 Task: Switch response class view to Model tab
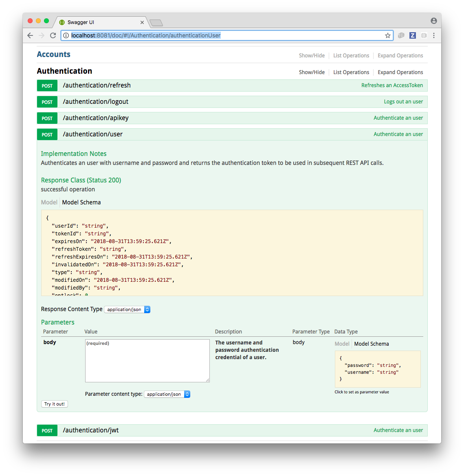pos(49,202)
